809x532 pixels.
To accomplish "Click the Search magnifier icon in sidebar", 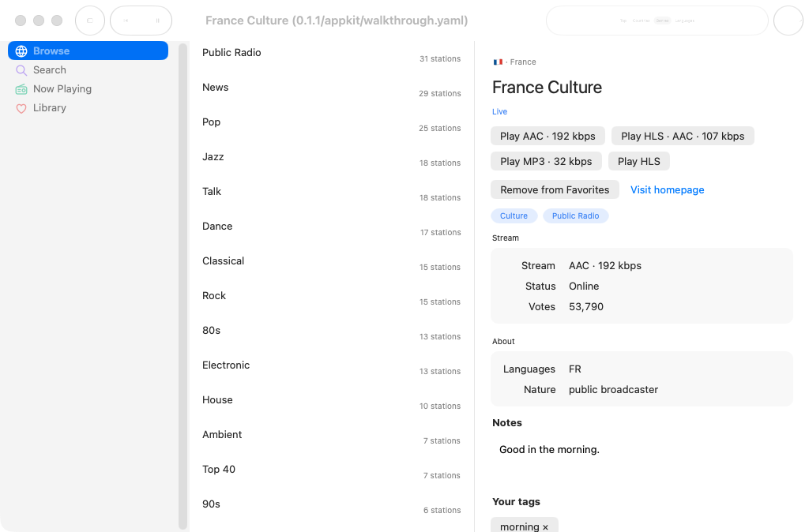I will (21, 70).
